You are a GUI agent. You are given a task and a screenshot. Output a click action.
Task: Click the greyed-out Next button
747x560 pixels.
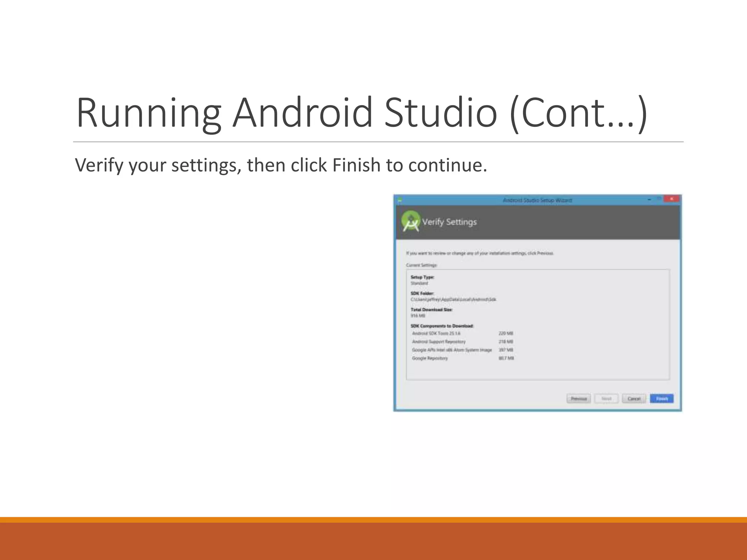coord(606,398)
